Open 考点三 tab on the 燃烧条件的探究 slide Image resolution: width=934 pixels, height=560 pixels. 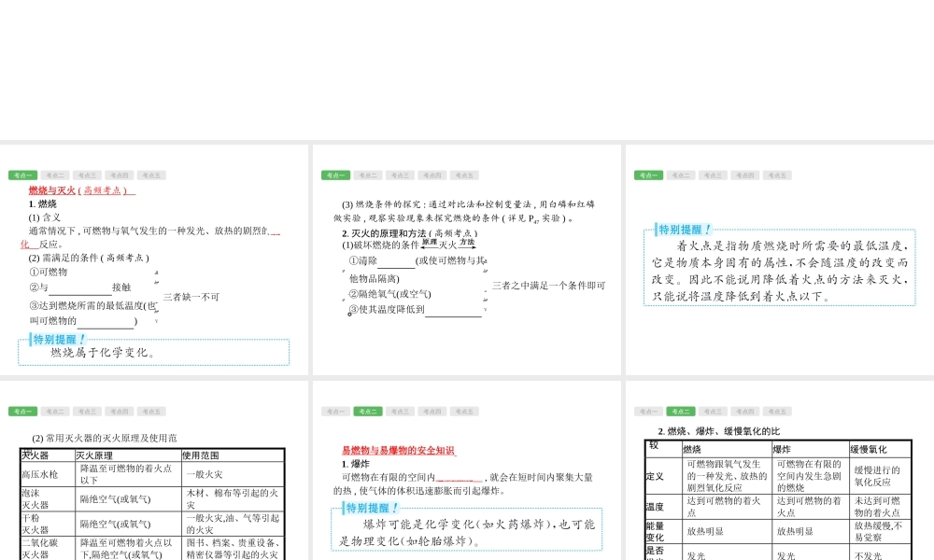[x=400, y=175]
